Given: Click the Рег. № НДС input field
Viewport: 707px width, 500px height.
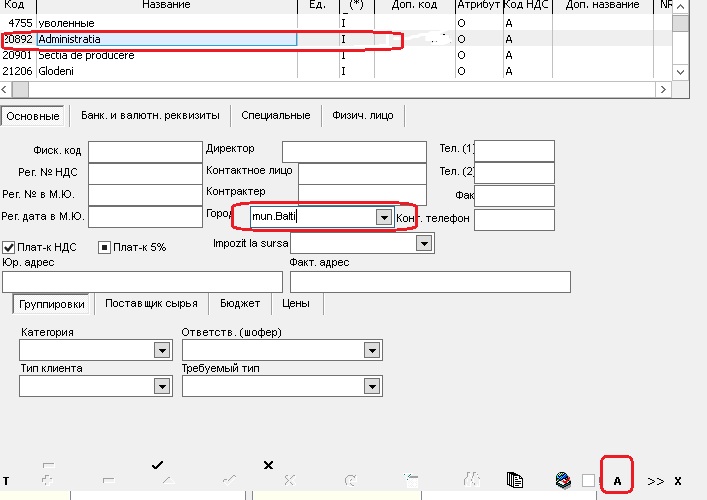Looking at the screenshot, I should (145, 173).
